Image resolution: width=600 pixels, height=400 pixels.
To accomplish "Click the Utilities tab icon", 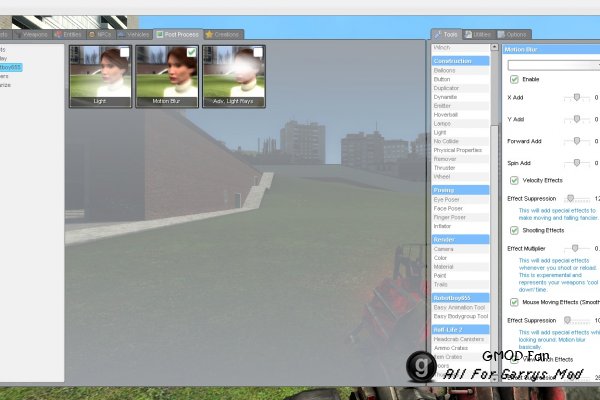I will (x=468, y=34).
